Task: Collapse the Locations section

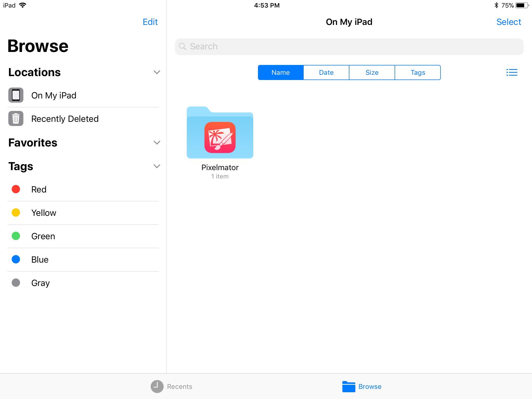Action: pyautogui.click(x=157, y=72)
